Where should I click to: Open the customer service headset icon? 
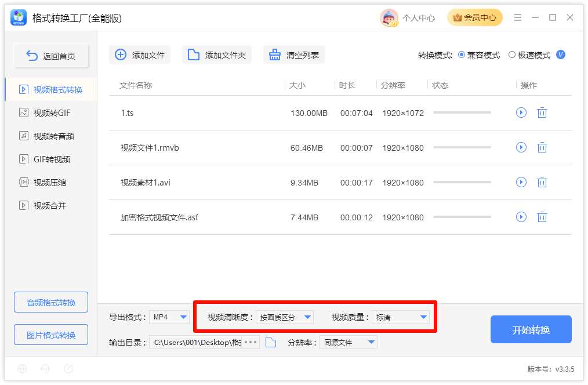click(45, 369)
